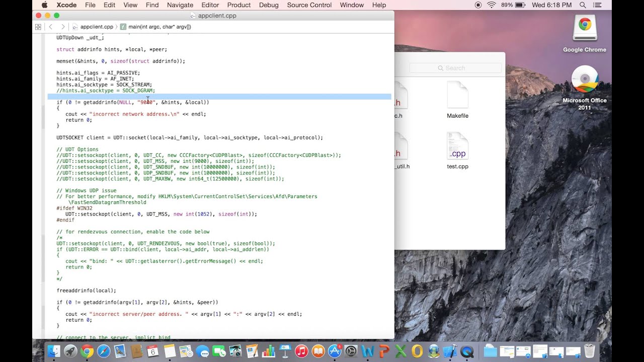Open the Debug menu
This screenshot has width=644, height=362.
269,5
